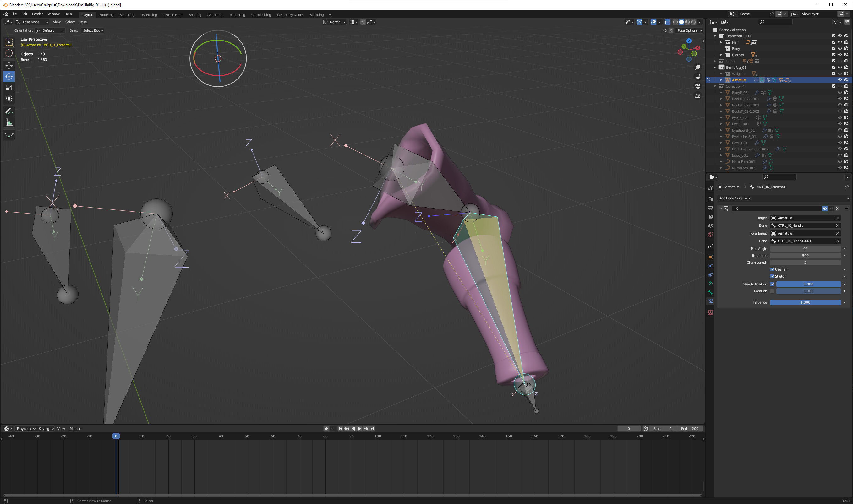Collapse the EmiliaRig_01 collection
This screenshot has height=504, width=853.
tap(715, 67)
